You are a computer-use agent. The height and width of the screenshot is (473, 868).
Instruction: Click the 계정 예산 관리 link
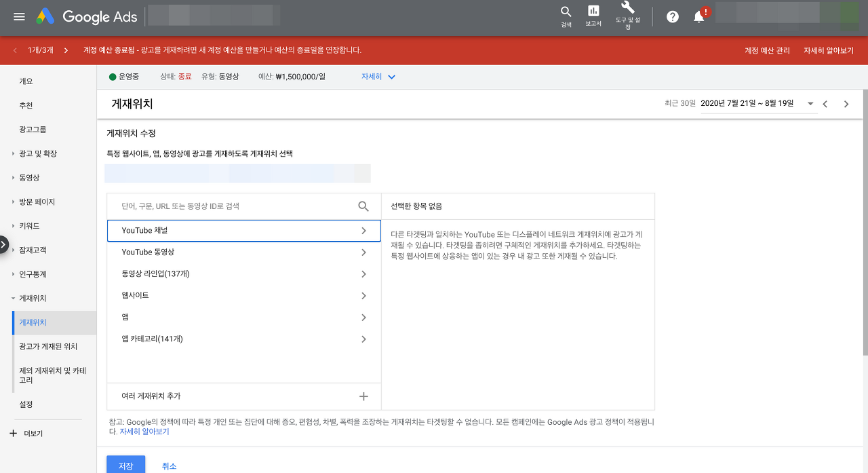(767, 50)
